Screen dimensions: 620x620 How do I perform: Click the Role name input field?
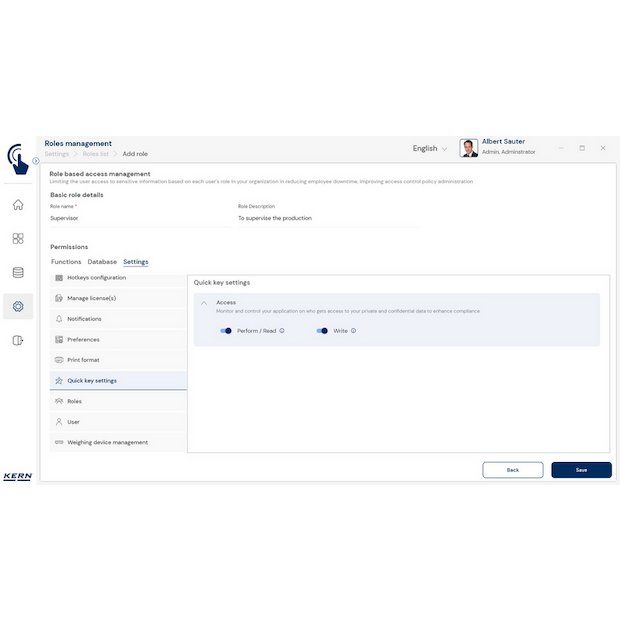click(138, 218)
